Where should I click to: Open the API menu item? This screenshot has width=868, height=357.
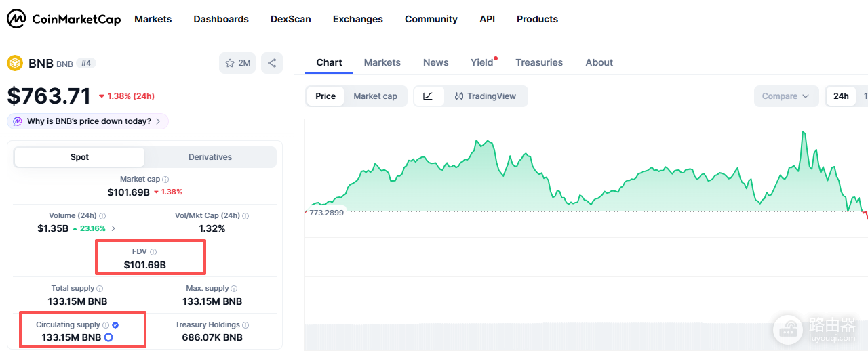click(487, 19)
